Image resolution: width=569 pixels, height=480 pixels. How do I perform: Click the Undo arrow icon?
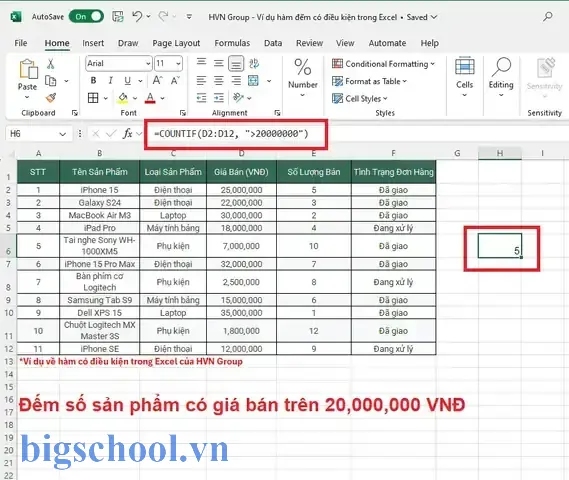click(x=137, y=16)
